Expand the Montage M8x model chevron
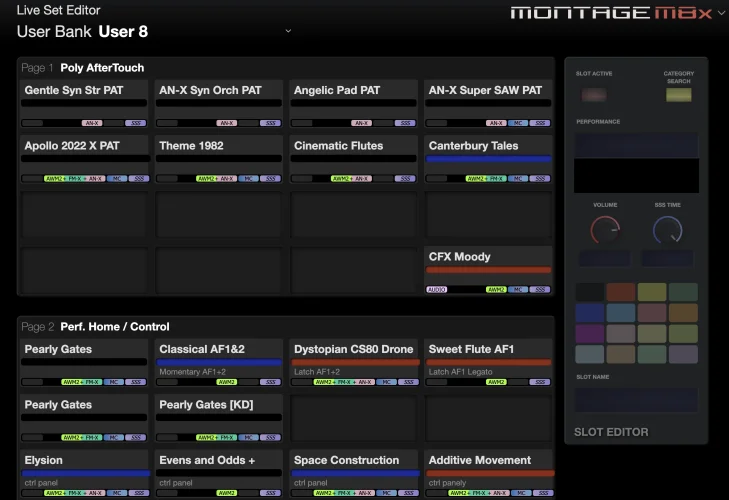Image resolution: width=729 pixels, height=500 pixels. coord(721,13)
